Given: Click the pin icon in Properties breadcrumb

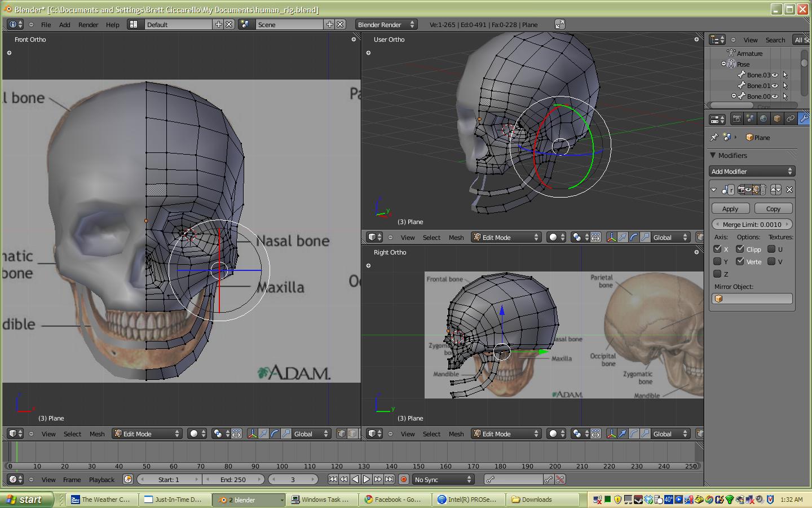Looking at the screenshot, I should (714, 137).
